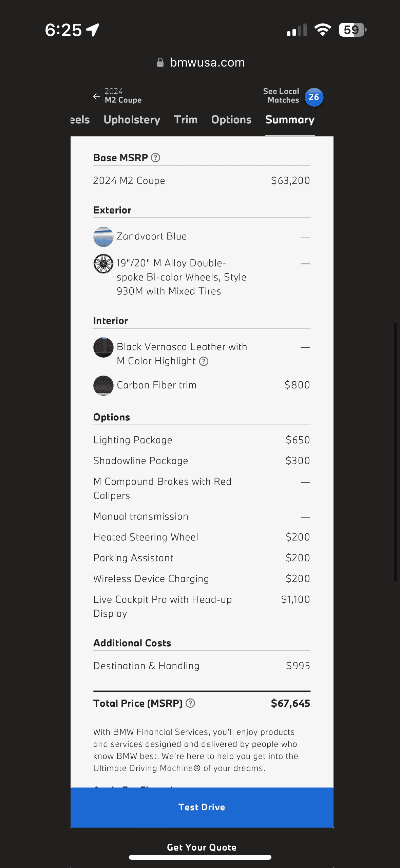This screenshot has height=868, width=400.
Task: Open the Total Price (MSRP) help icon
Action: coord(191,703)
